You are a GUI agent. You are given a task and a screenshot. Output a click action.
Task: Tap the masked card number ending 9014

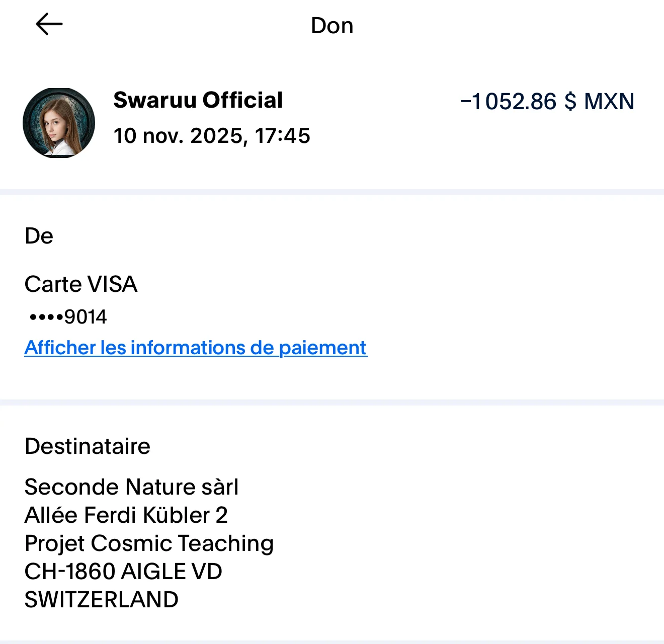68,317
